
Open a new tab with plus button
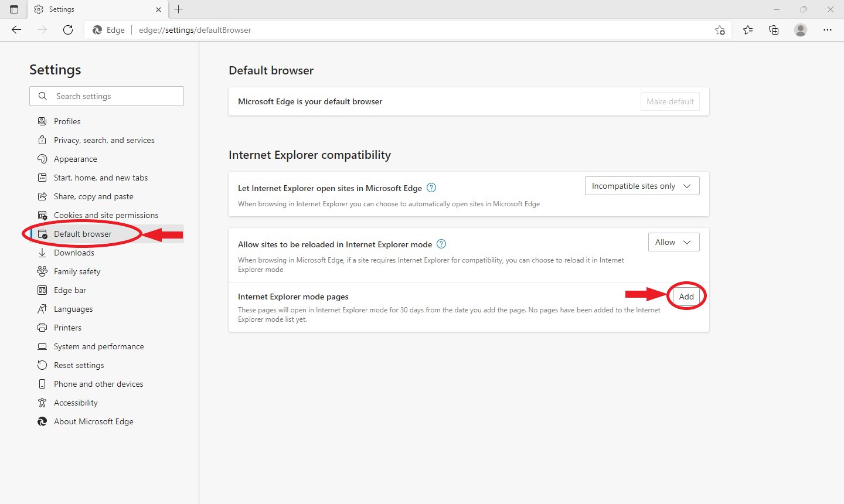pos(179,9)
